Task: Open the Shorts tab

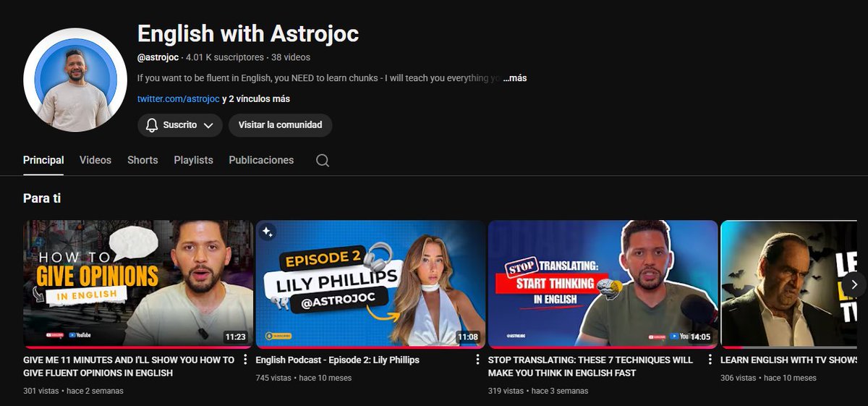Action: click(142, 160)
